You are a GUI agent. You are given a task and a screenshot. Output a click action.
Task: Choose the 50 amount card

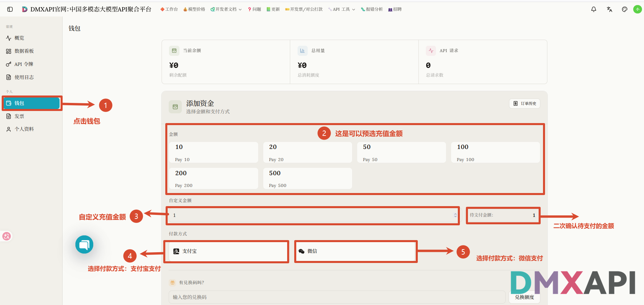point(401,152)
